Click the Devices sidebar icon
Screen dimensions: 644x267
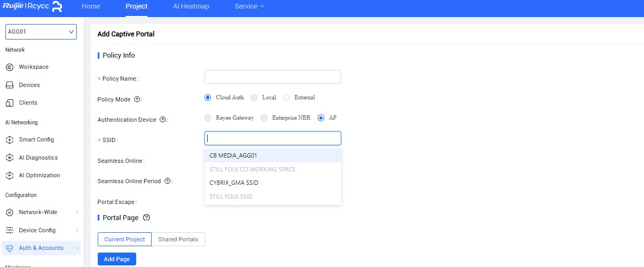pyautogui.click(x=9, y=85)
